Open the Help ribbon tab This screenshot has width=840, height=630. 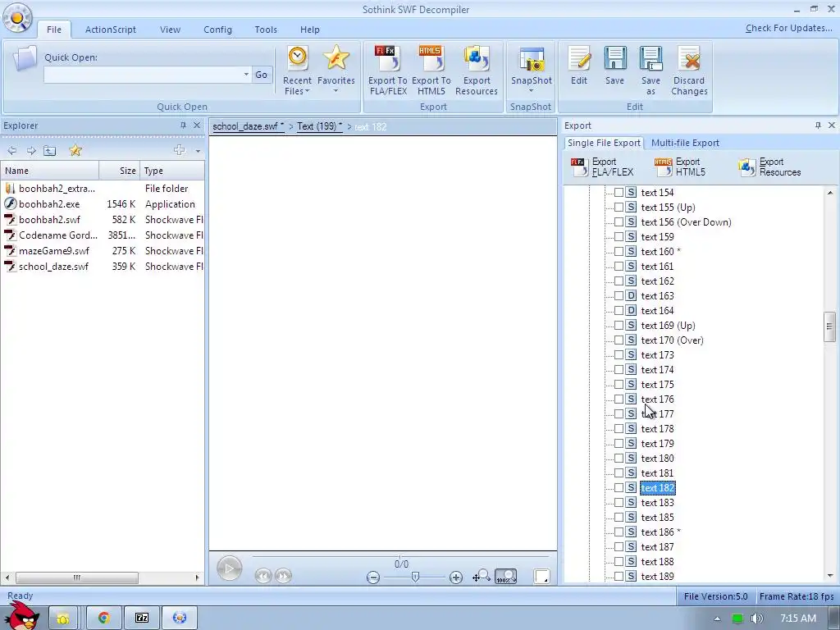pyautogui.click(x=309, y=30)
